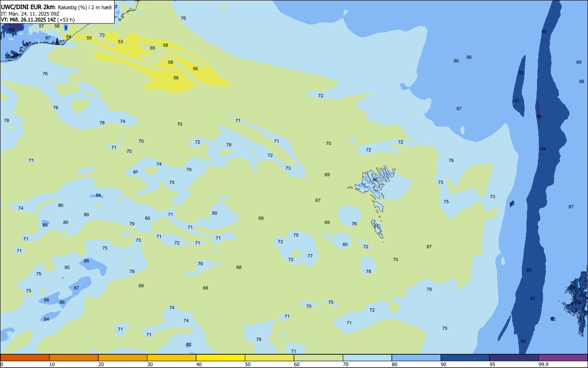Select the 80–90% medium blue legend swatch
Image resolution: width=588 pixels, height=368 pixels.
click(x=416, y=357)
